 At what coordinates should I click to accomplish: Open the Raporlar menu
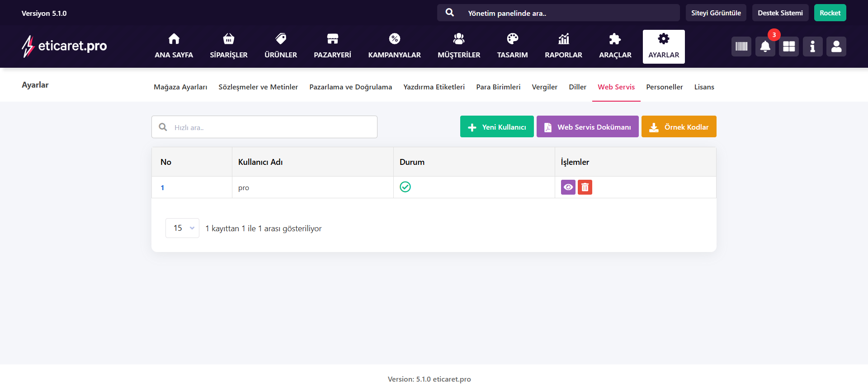pyautogui.click(x=563, y=46)
